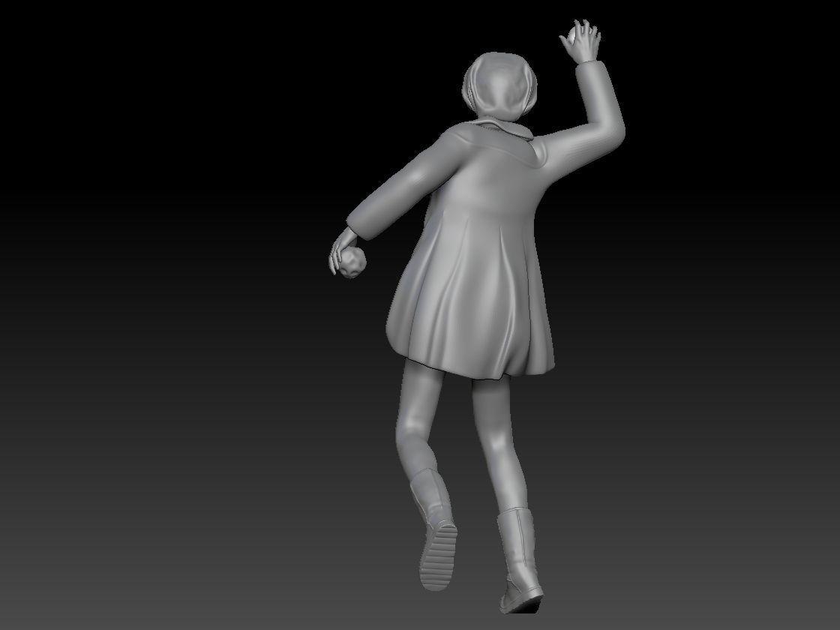Click the snowball held in the lowered hand
Screen dimensions: 840x630
pyautogui.click(x=352, y=263)
